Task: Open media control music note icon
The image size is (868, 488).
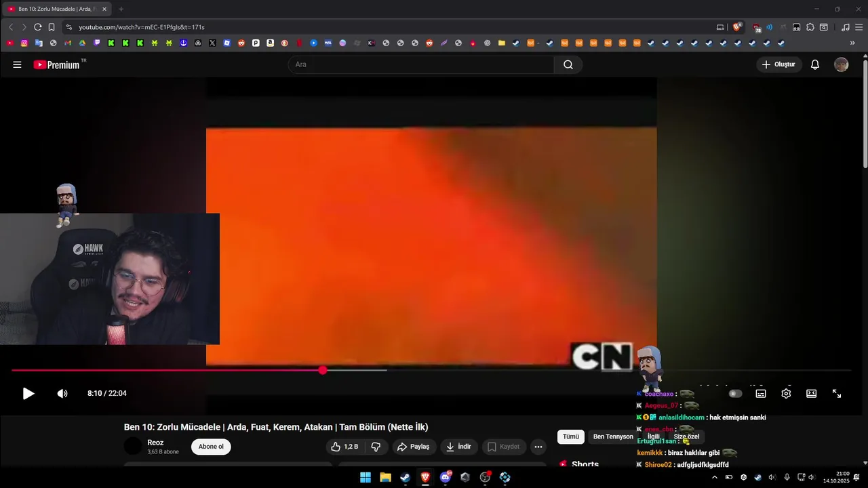Action: 845,27
